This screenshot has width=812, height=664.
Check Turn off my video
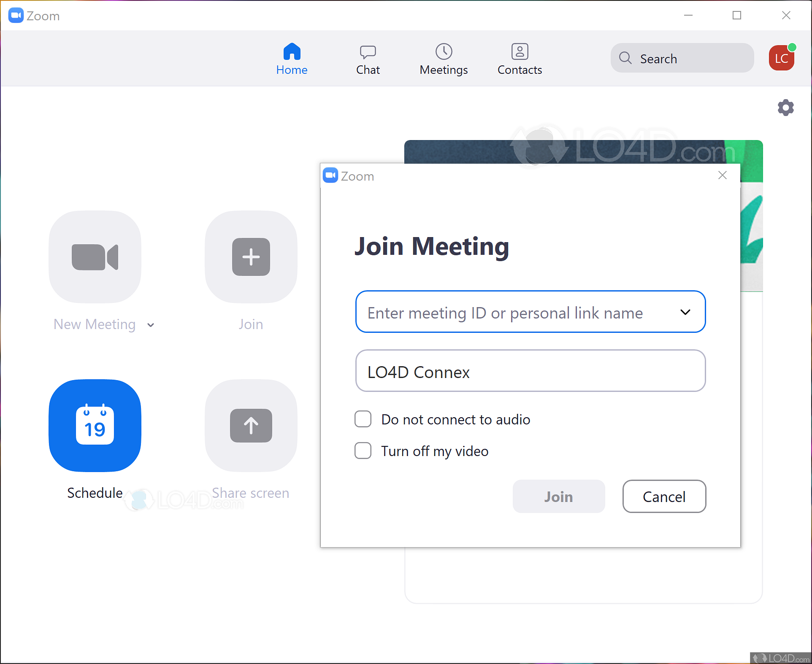(x=363, y=451)
